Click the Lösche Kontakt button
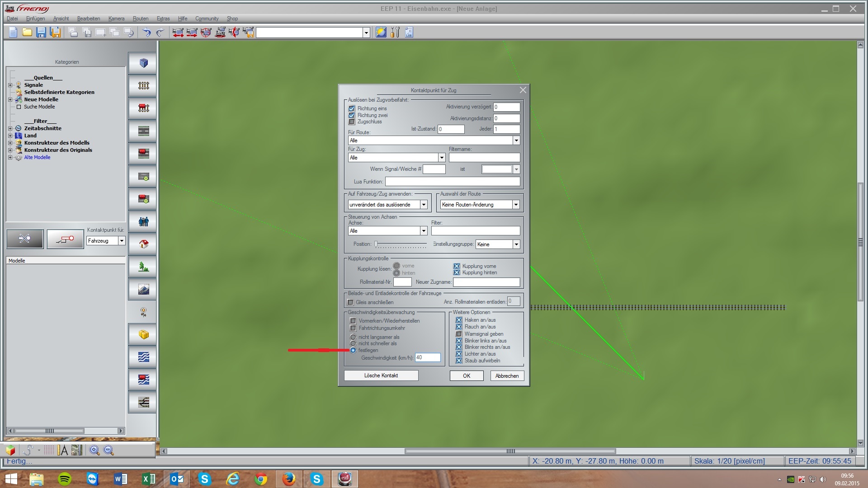 point(381,375)
